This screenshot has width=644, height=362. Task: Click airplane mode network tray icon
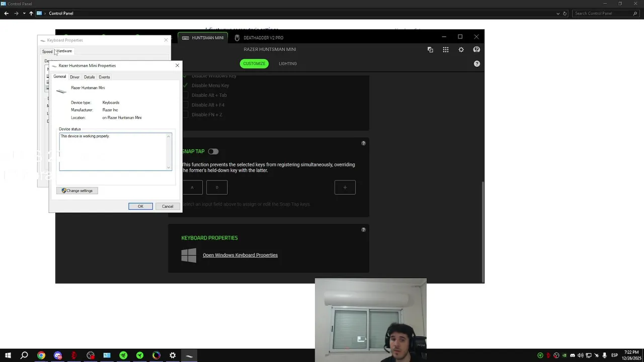597,355
